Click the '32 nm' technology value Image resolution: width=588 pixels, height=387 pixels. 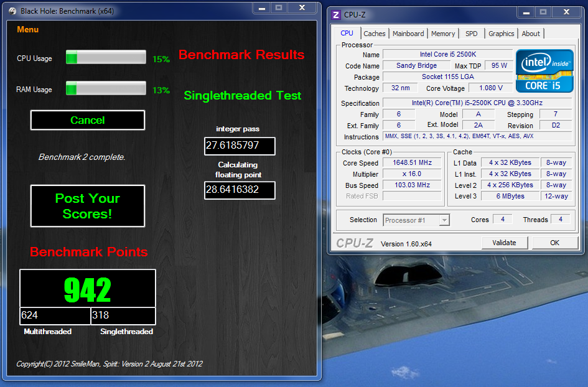[400, 88]
